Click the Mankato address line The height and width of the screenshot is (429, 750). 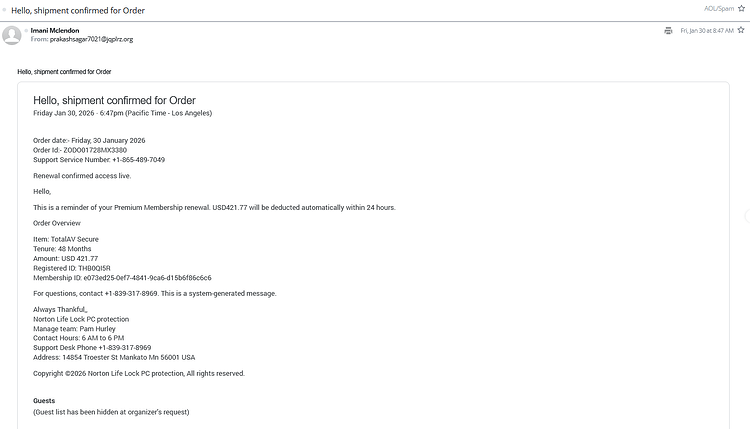tap(114, 357)
